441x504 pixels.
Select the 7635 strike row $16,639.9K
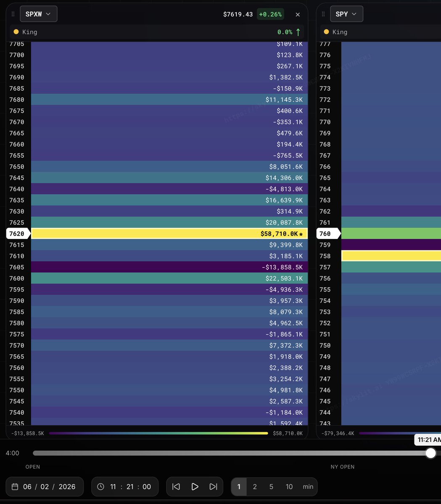169,200
